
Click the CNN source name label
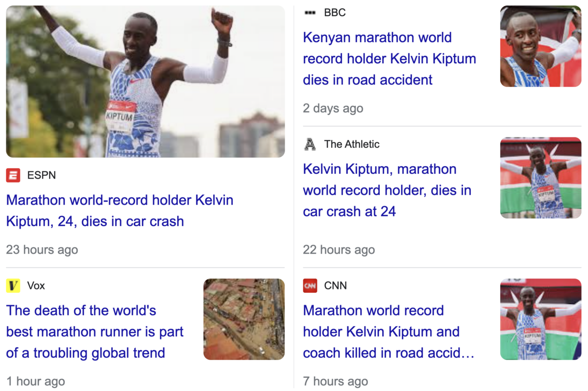[x=336, y=286]
